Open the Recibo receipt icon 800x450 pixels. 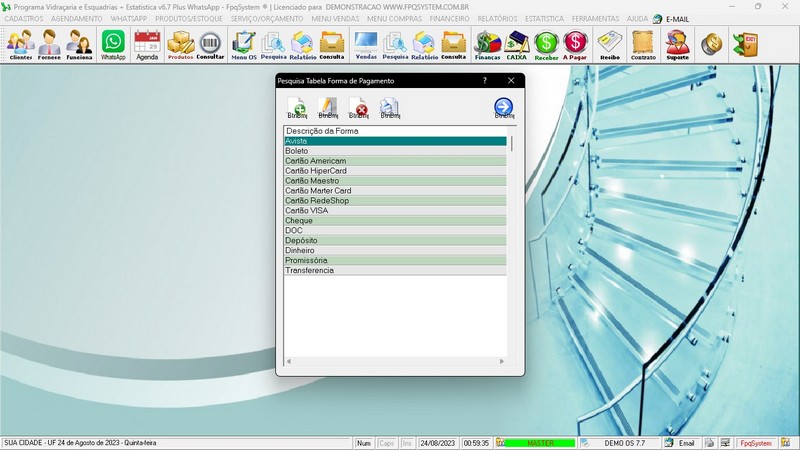click(610, 45)
